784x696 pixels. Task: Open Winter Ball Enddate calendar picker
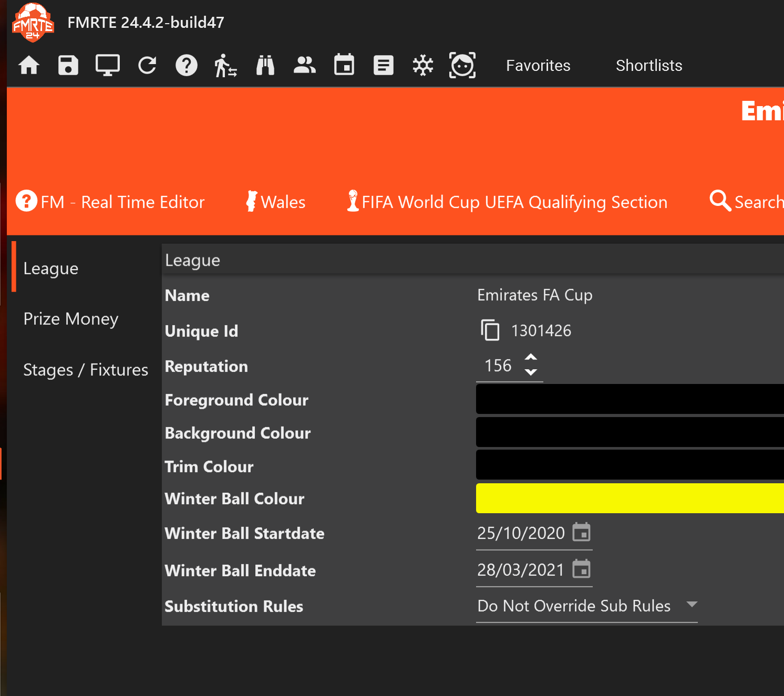[x=581, y=569]
